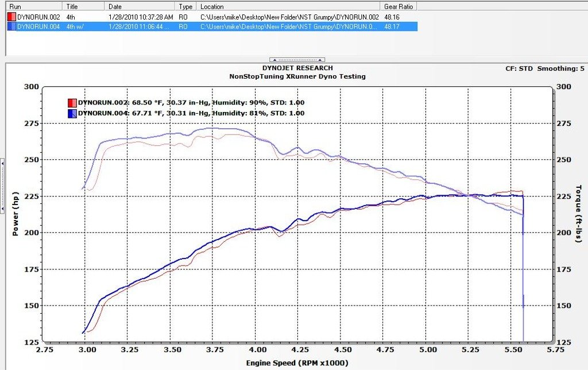Select the DYNORUN.002 run name

[x=38, y=17]
